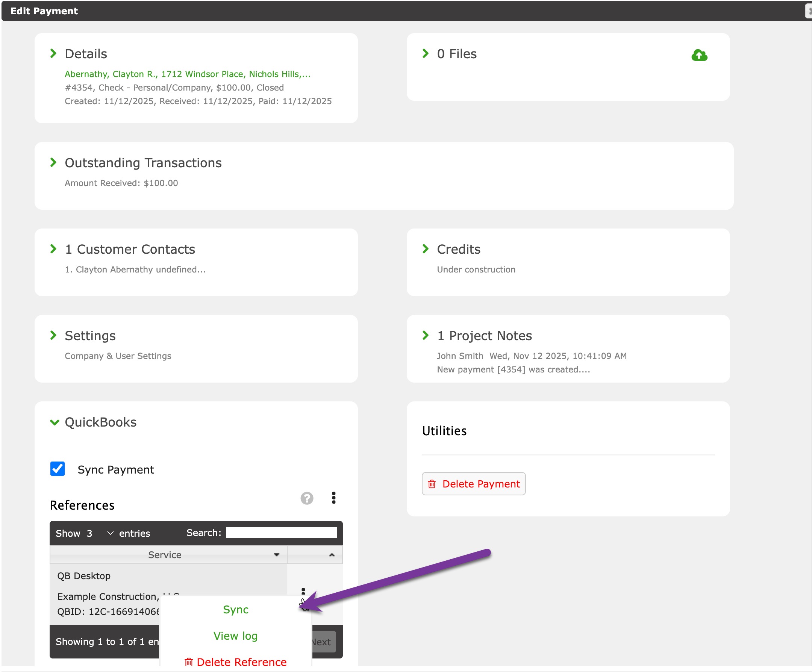This screenshot has height=672, width=812.
Task: Expand the 1 Project Notes section
Action: tap(425, 335)
